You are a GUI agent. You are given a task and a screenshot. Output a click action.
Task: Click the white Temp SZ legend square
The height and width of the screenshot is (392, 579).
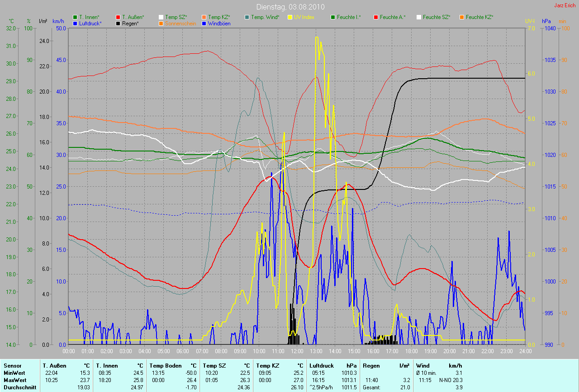click(x=161, y=17)
